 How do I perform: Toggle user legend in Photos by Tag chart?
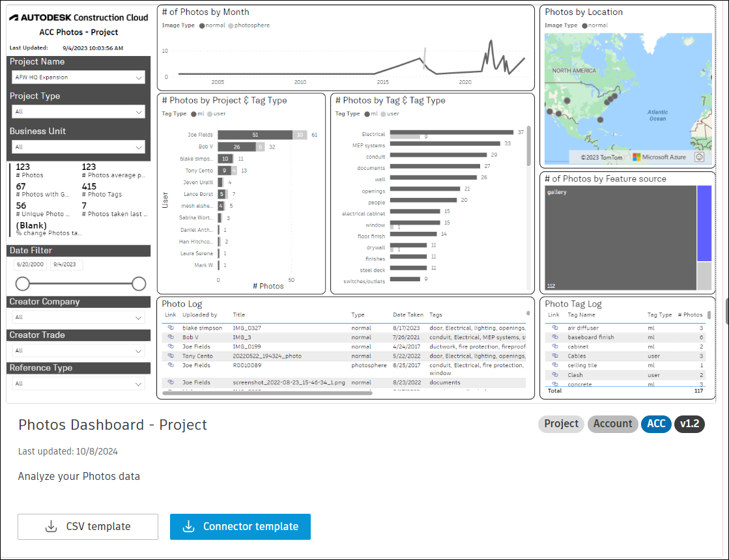[x=390, y=114]
